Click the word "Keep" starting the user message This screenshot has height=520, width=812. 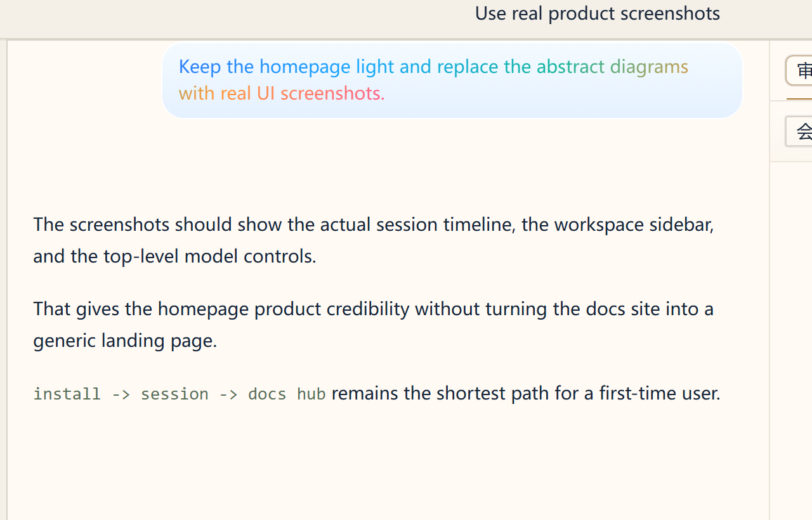[x=199, y=67]
